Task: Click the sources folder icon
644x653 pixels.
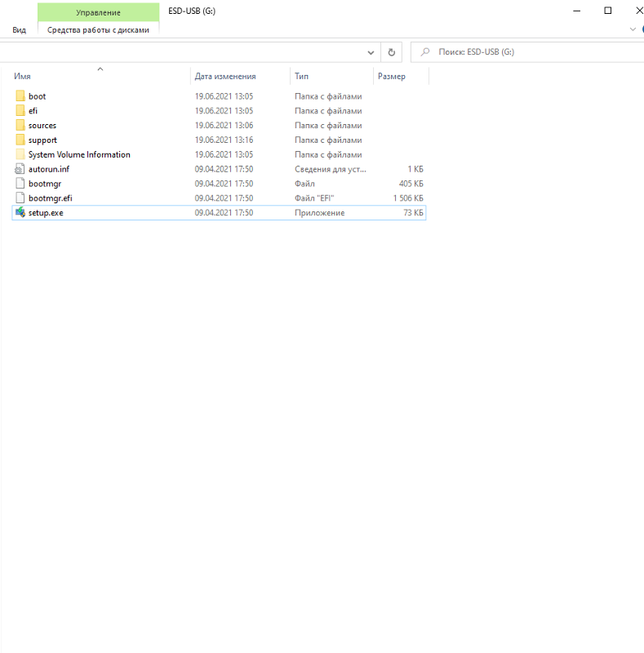Action: pyautogui.click(x=20, y=126)
